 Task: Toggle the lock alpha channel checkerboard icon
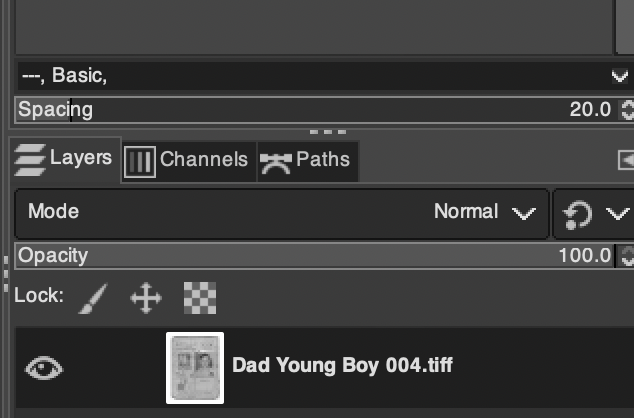200,297
